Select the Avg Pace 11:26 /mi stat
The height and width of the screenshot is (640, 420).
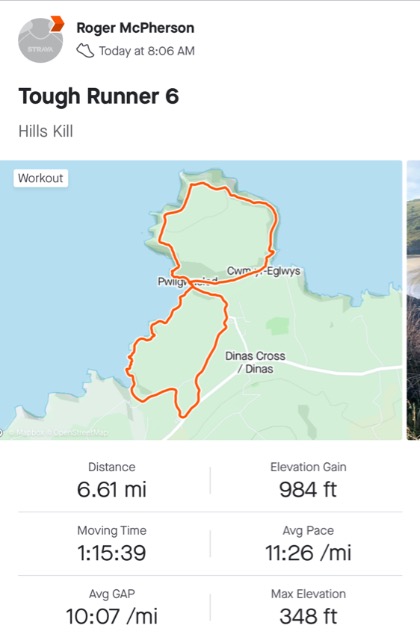(308, 544)
